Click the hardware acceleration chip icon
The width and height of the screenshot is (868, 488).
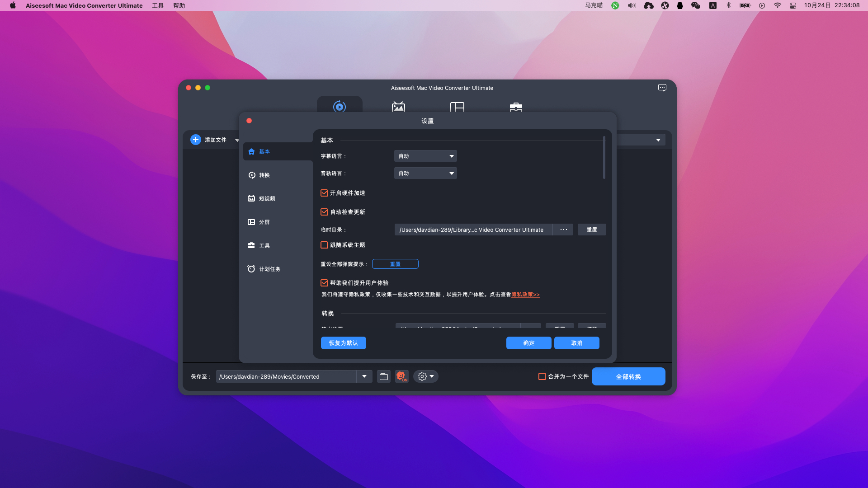tap(401, 376)
